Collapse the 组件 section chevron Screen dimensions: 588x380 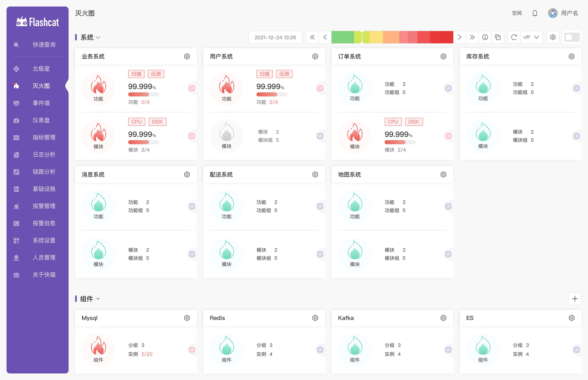coord(98,299)
